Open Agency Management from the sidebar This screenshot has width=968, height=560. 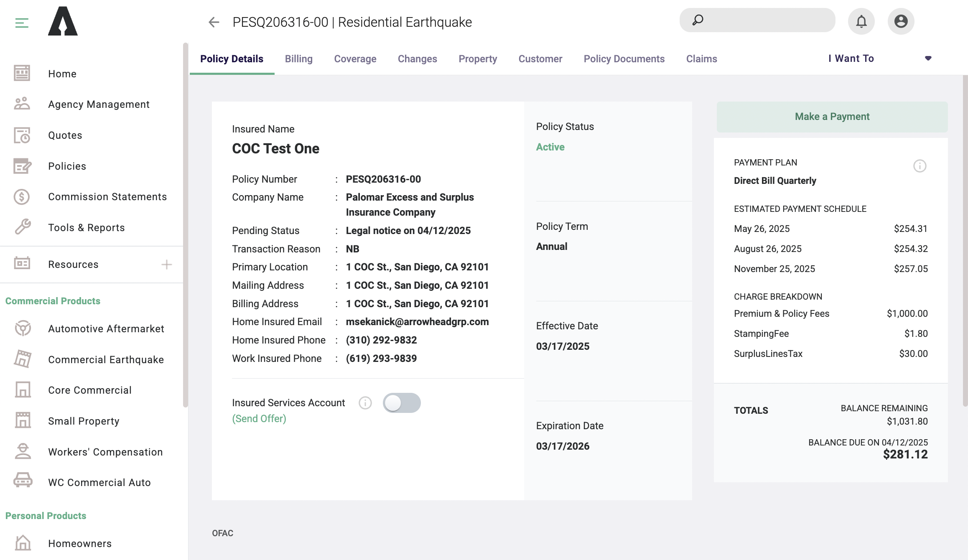pos(21,104)
